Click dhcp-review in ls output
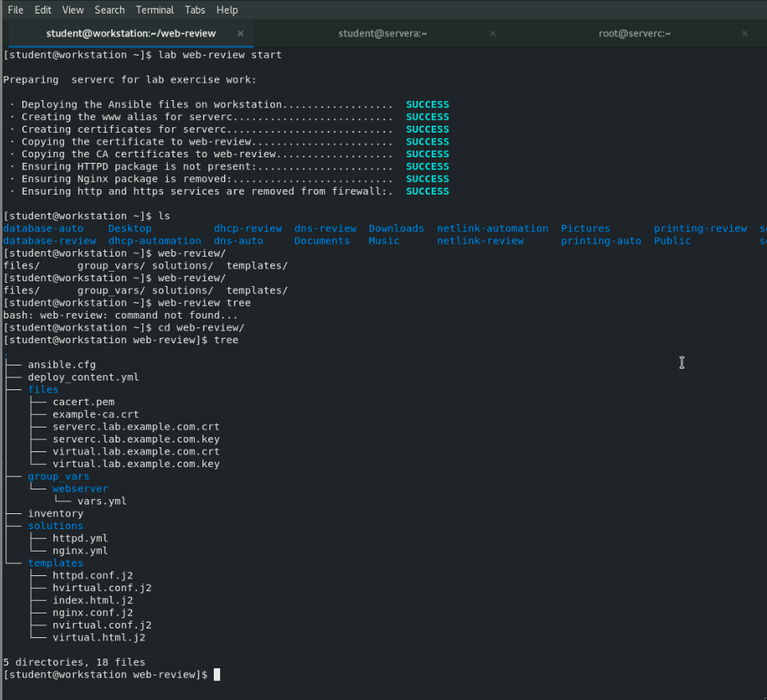 (248, 228)
